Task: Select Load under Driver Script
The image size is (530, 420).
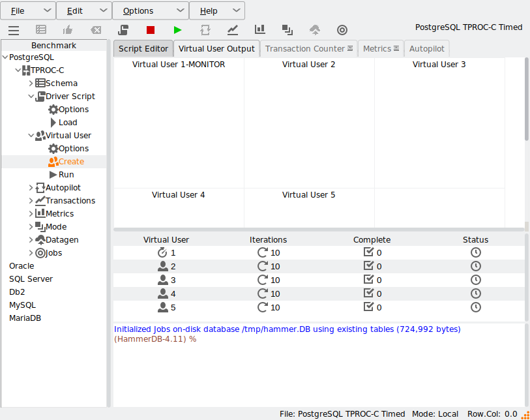Action: pyautogui.click(x=63, y=123)
